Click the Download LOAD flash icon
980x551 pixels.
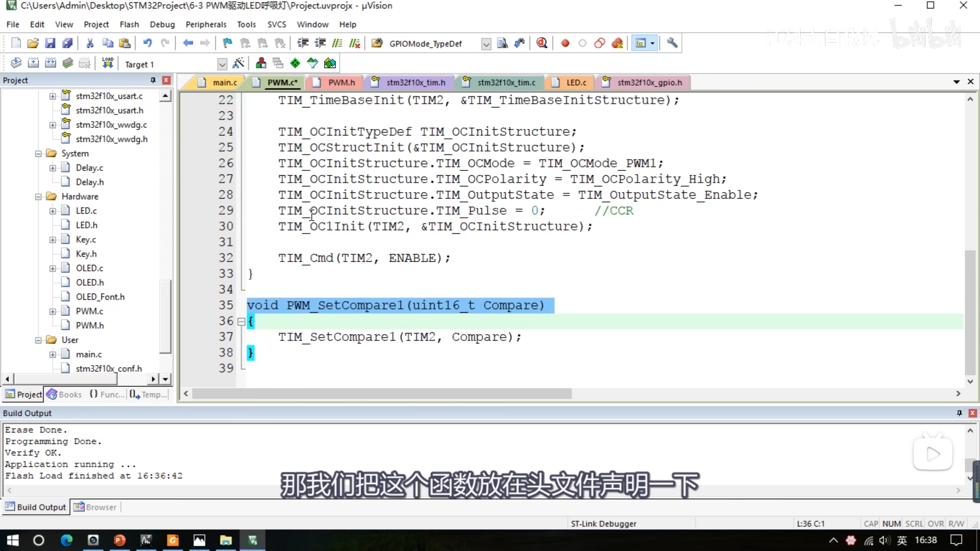click(x=108, y=63)
